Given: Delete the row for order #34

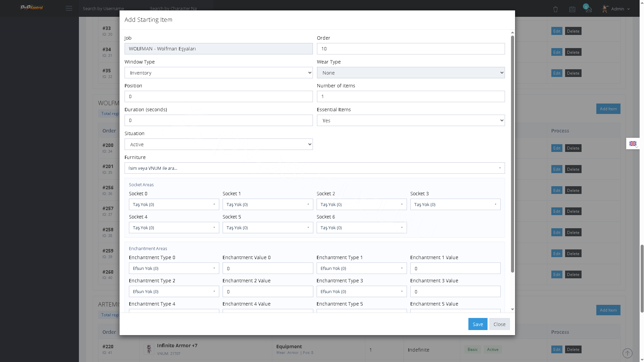Looking at the screenshot, I should 573,52.
